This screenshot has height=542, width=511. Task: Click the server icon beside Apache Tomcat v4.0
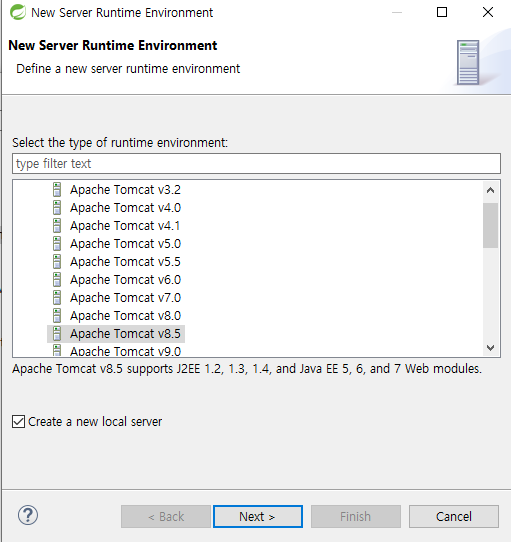coord(57,208)
